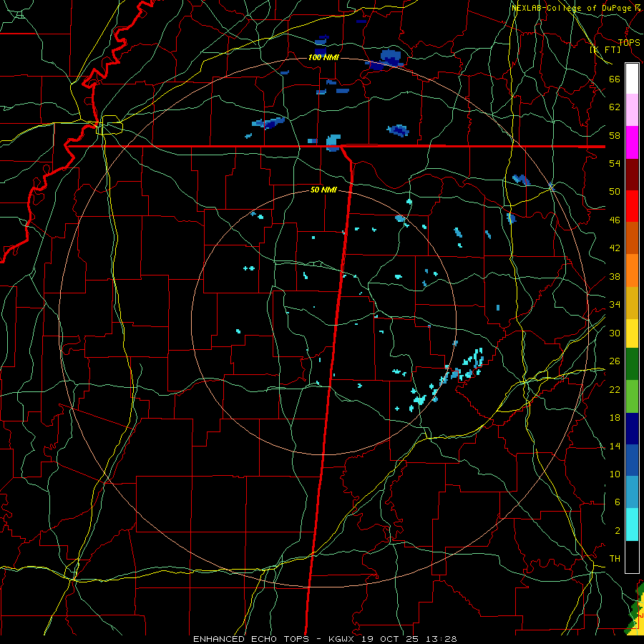
Task: Select the magenta swatch in the legend
Action: 632,142
